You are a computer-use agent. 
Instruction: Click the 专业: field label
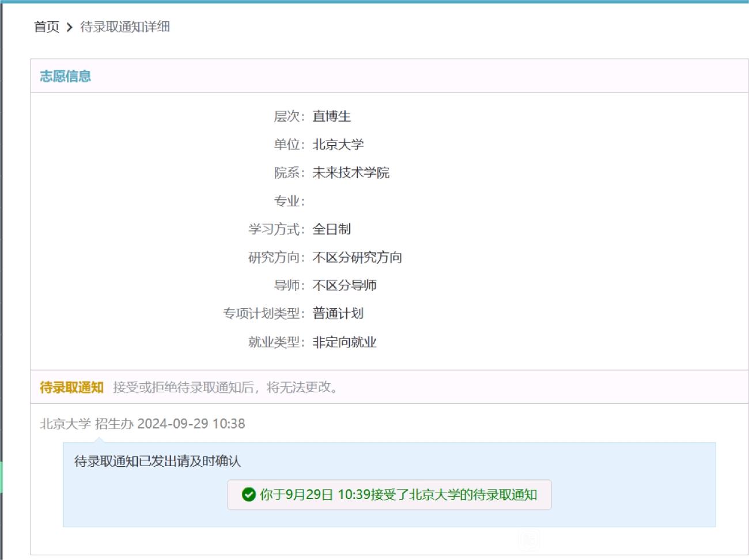click(289, 201)
